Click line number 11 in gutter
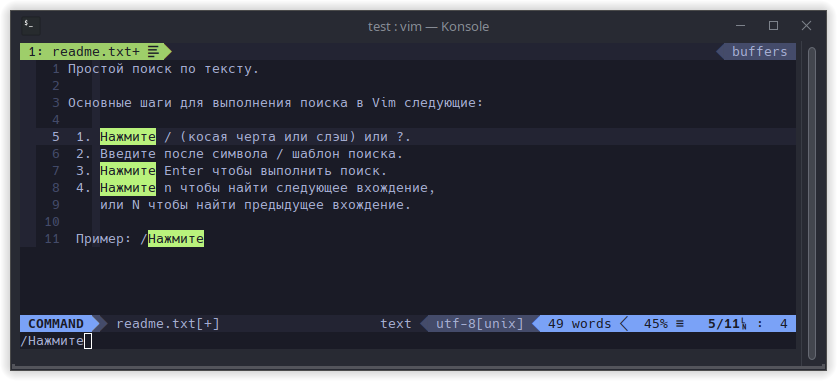Viewport: 837px width, 381px height. coord(52,239)
